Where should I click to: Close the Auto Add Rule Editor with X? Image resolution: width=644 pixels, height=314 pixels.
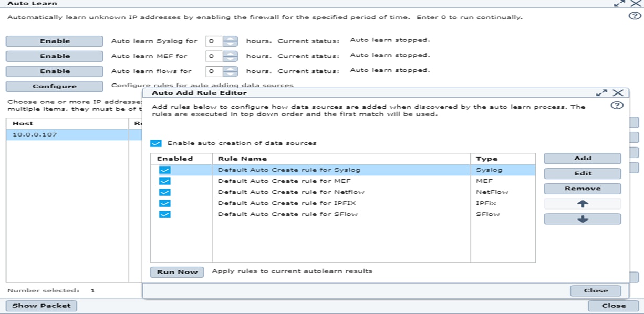click(x=618, y=93)
